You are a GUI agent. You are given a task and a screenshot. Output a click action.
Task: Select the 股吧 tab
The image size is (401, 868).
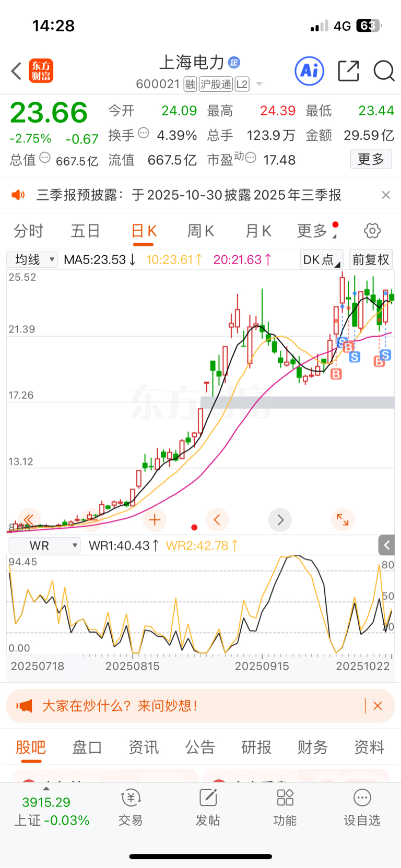(x=31, y=747)
